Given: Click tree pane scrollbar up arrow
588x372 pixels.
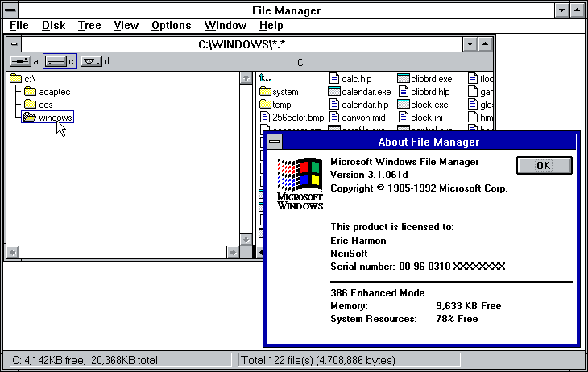Looking at the screenshot, I should pos(246,78).
